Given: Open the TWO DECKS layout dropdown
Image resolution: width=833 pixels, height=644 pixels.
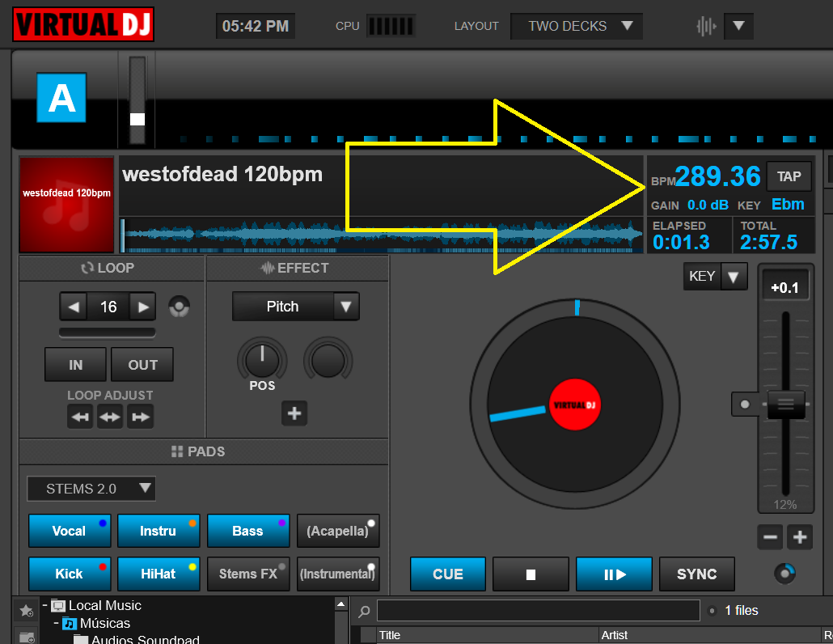Looking at the screenshot, I should tap(577, 26).
